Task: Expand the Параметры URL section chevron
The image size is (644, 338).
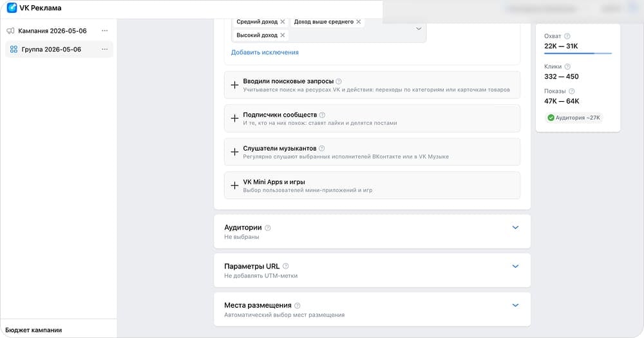Action: (x=515, y=266)
